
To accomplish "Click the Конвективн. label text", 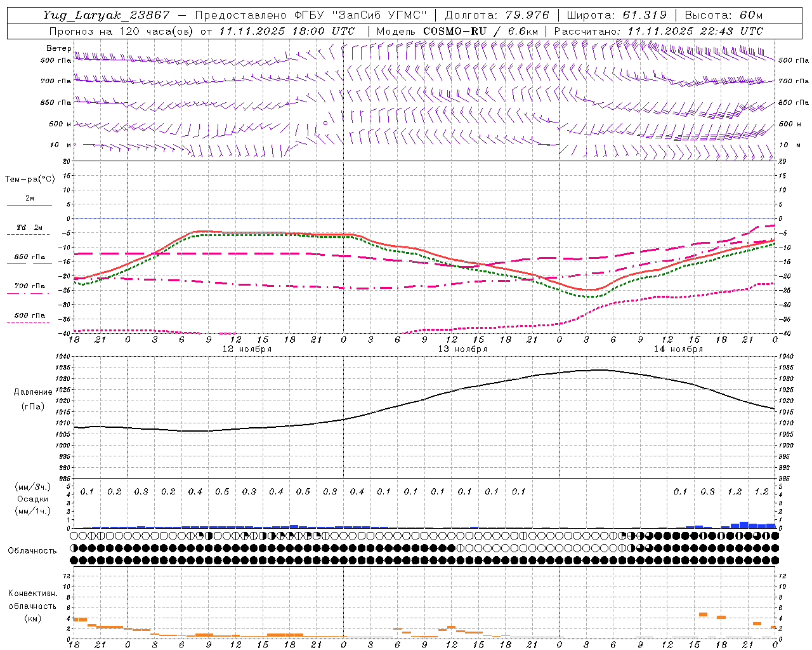I will click(x=32, y=594).
